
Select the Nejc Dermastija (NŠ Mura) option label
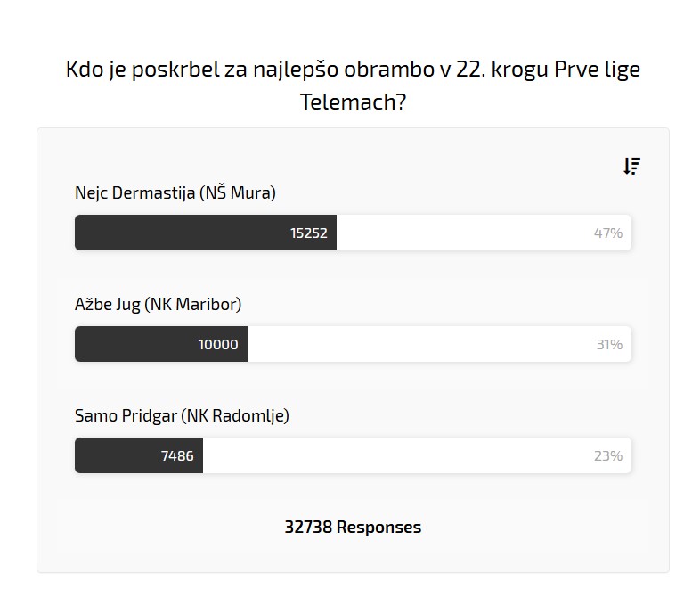[175, 192]
